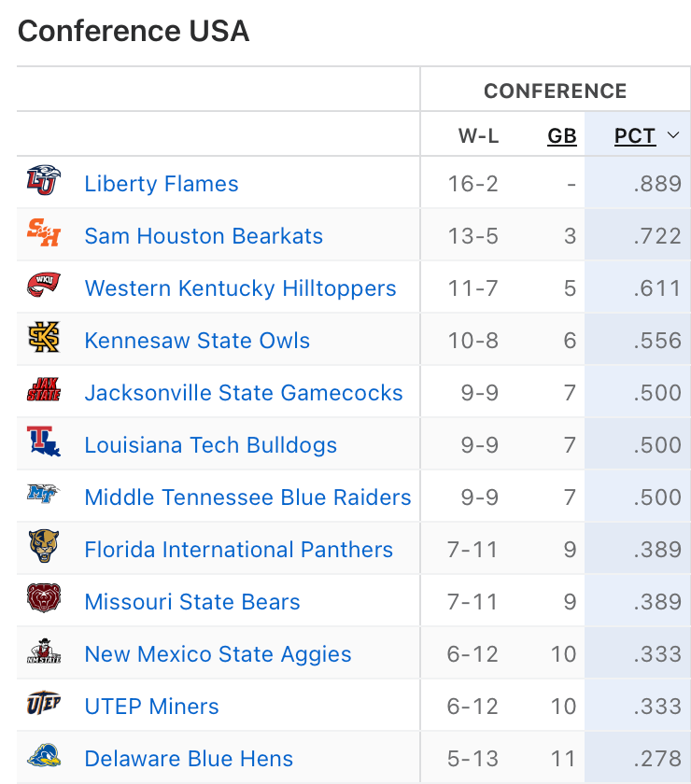Toggle sort arrow next to PCT

(673, 136)
